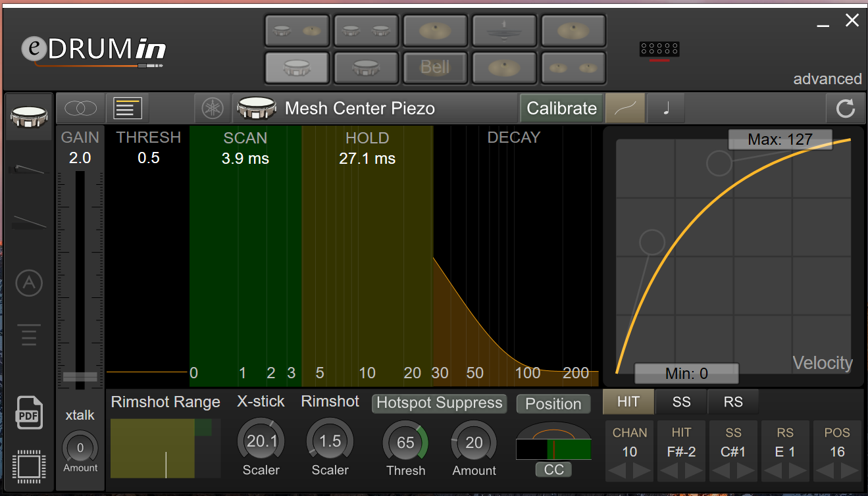Increase the POS value with right arrow
Screen dimensions: 868x496
[849, 471]
